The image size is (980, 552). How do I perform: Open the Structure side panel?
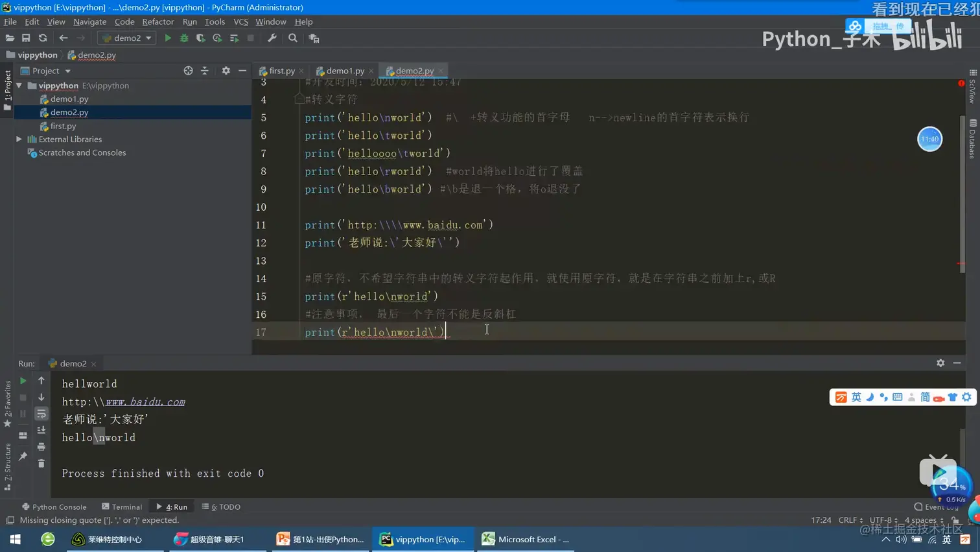8,467
